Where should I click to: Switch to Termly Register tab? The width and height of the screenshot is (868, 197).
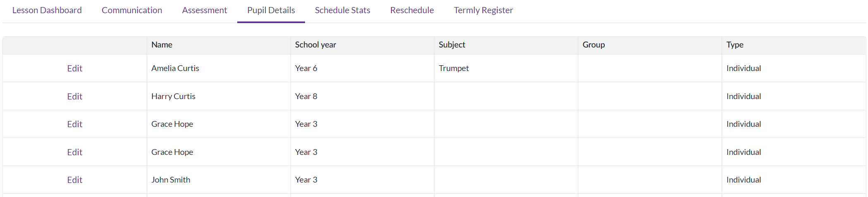[483, 10]
